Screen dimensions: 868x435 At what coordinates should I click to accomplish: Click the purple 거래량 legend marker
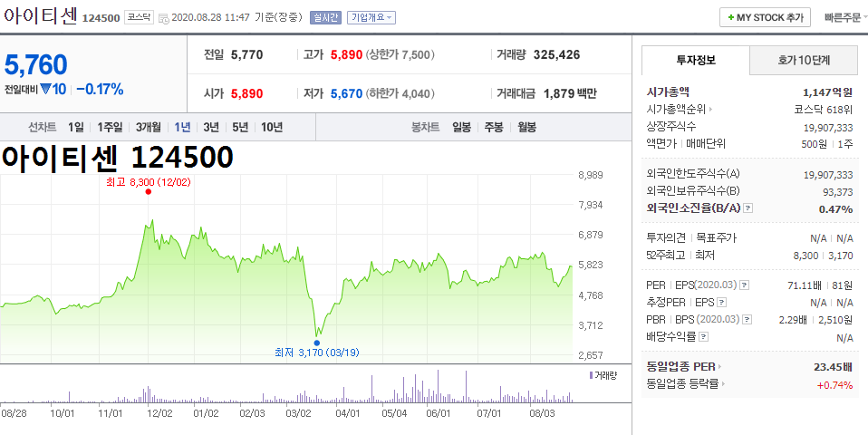(x=592, y=375)
